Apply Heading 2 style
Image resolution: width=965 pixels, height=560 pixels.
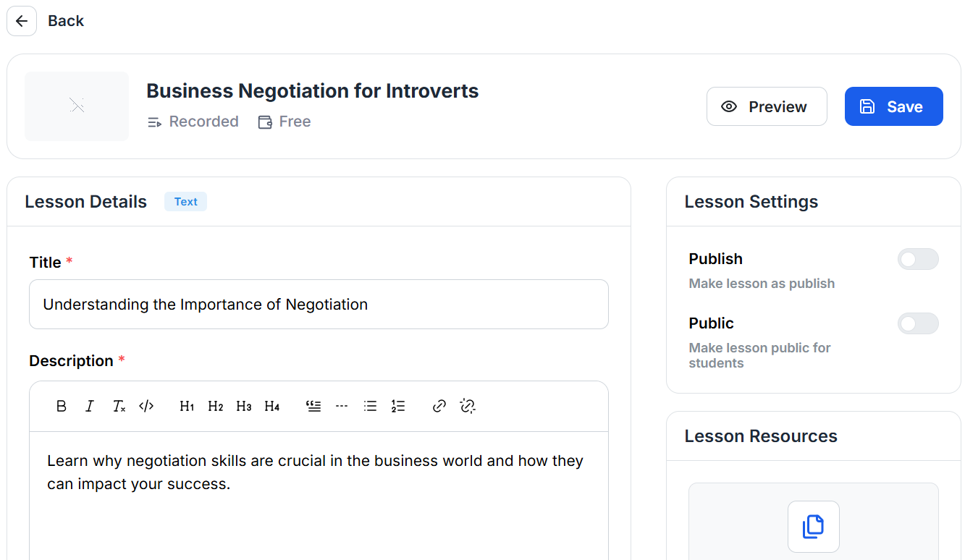pyautogui.click(x=215, y=407)
